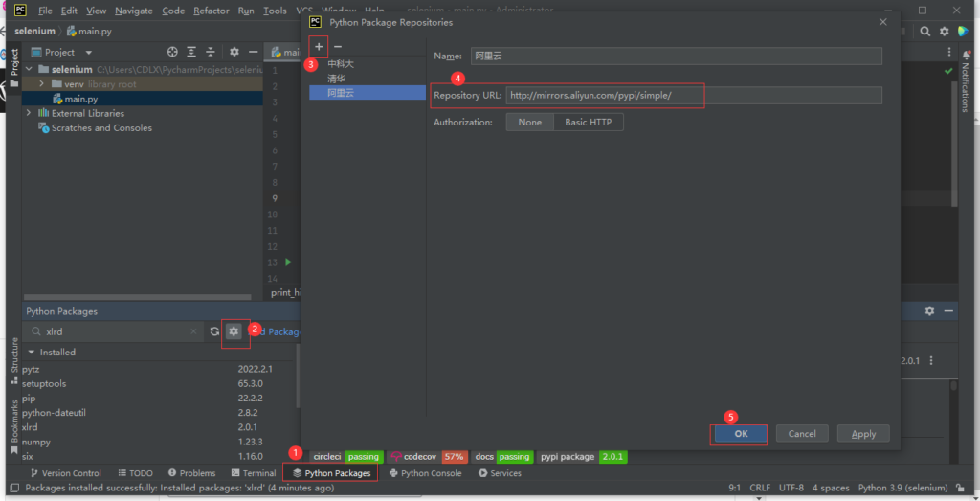Viewport: 980px width, 501px height.
Task: Select Basic HTTP authorization option
Action: click(589, 123)
